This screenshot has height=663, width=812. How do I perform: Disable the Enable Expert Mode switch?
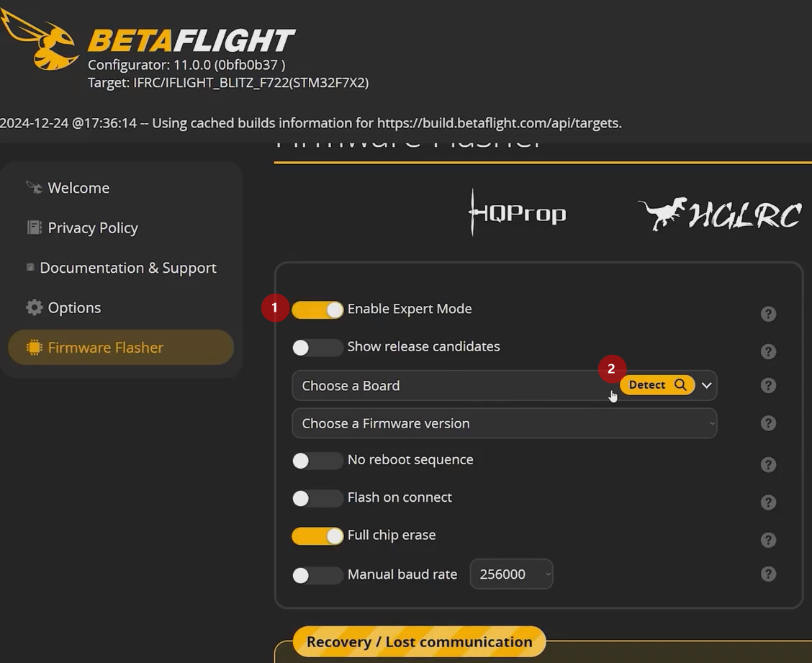tap(317, 310)
